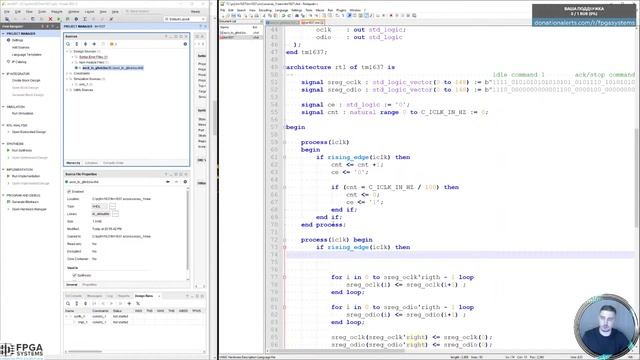Click browse button beside Type field
640x360 pixels.
coord(112,207)
